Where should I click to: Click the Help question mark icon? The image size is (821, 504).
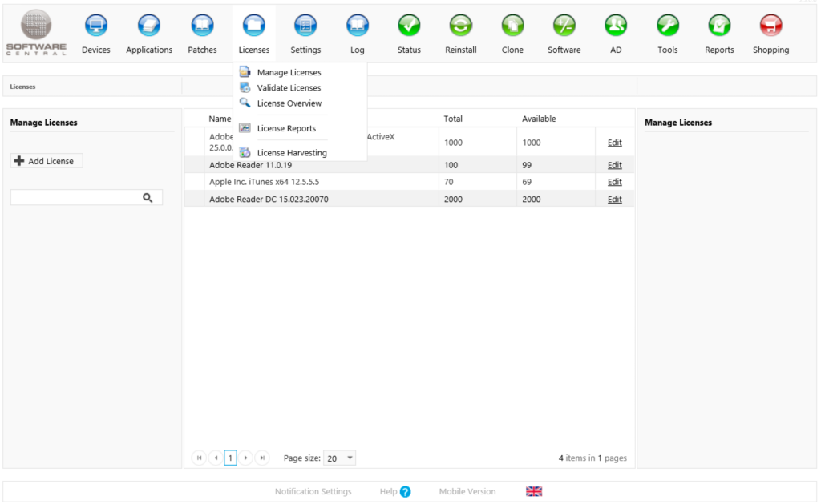tap(405, 491)
